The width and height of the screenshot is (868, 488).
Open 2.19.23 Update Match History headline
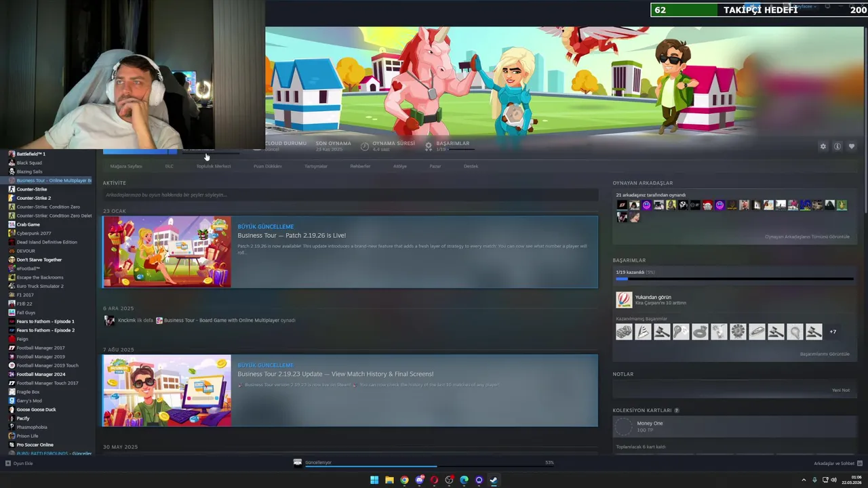click(336, 374)
